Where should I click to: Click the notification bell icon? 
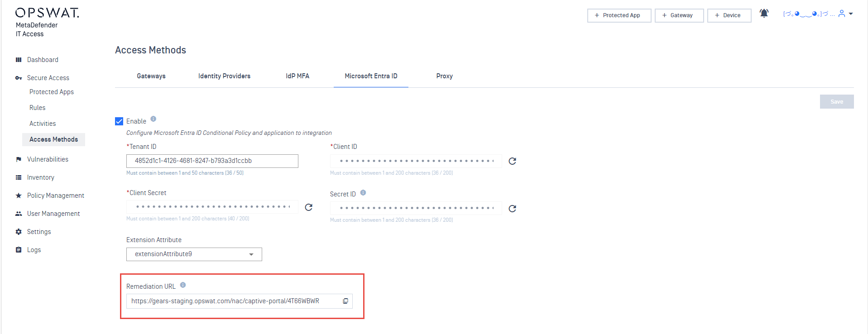coord(764,14)
